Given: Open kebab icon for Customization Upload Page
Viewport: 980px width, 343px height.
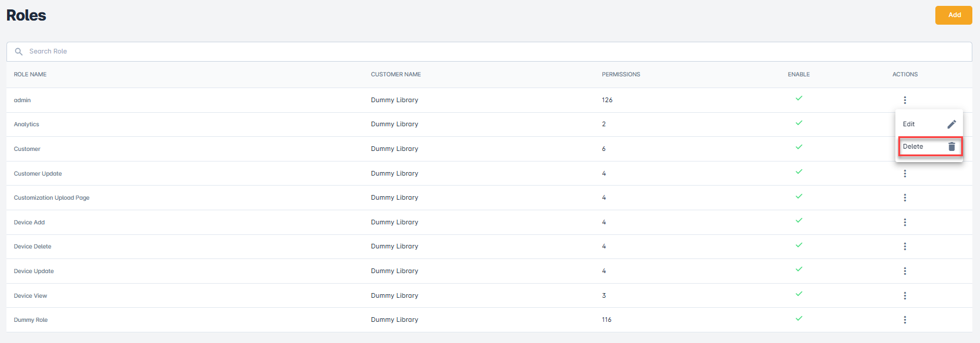Looking at the screenshot, I should tap(905, 198).
